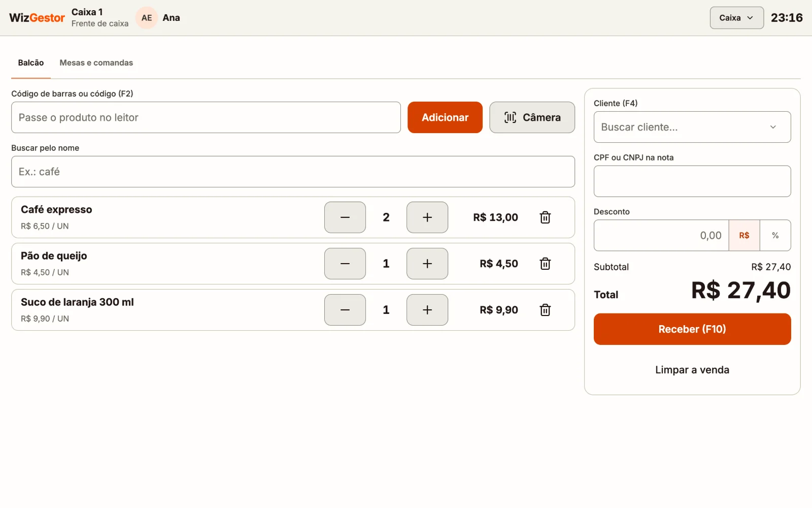Click the user name Ana
812x508 pixels.
[171, 18]
